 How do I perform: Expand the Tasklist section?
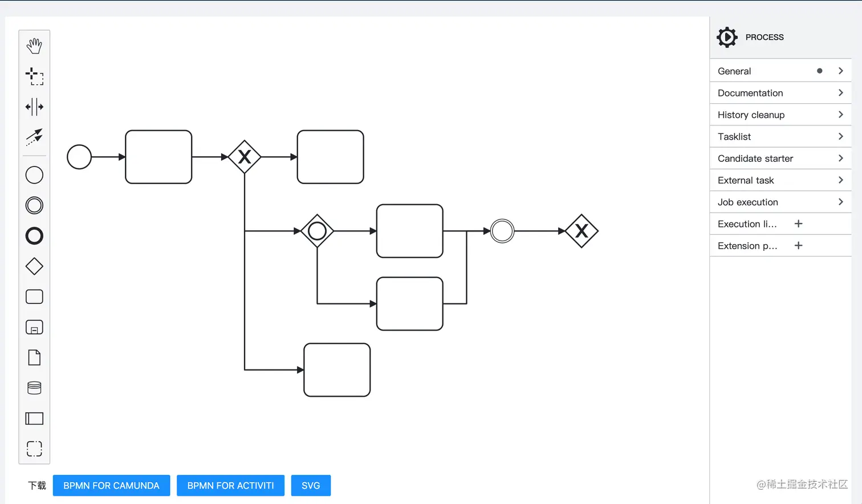[780, 136]
